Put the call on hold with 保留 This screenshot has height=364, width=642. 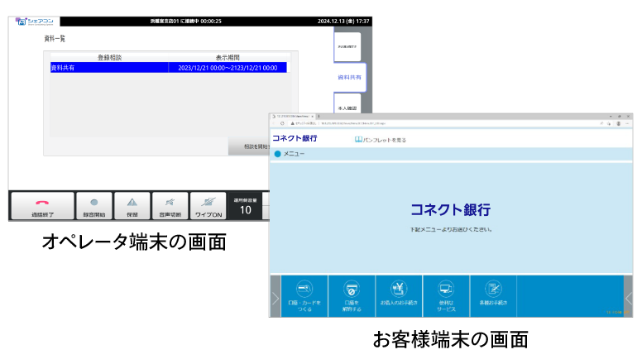click(x=132, y=203)
